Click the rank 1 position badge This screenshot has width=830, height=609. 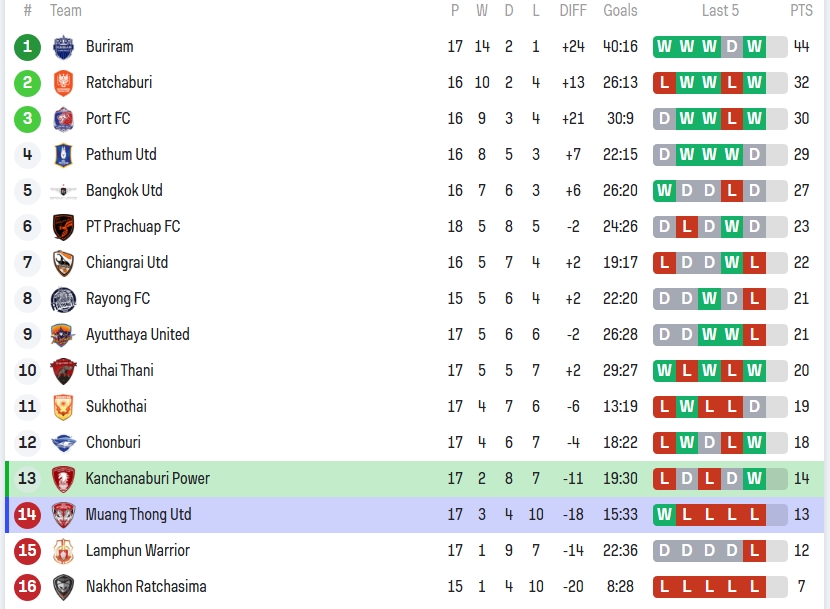(28, 47)
